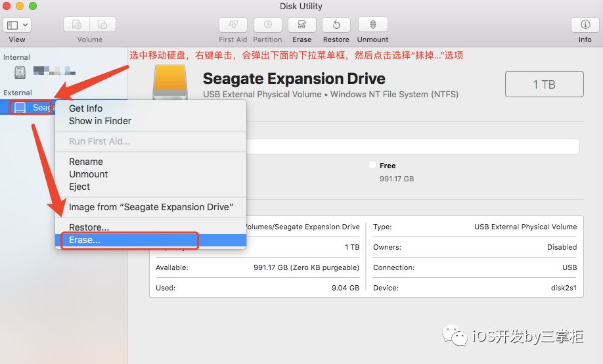Screen dimensions: 603x364
Task: Click the disk usage bar
Action: [x=413, y=147]
